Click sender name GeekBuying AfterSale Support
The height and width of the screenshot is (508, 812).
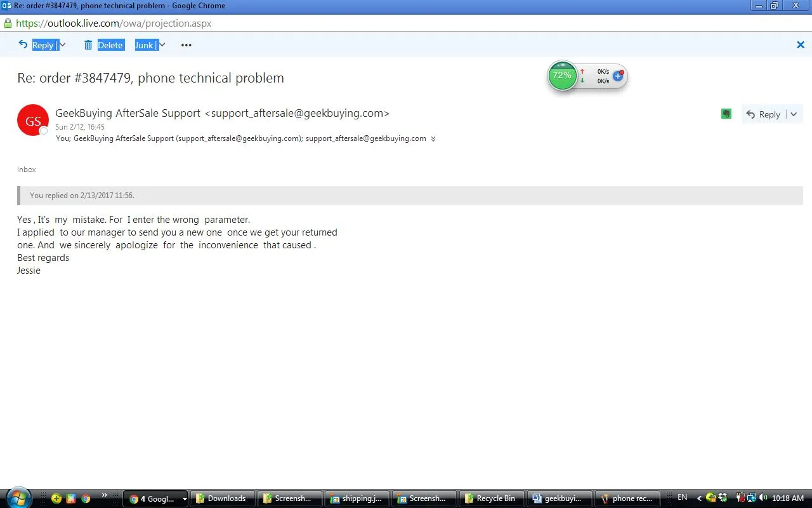tap(128, 113)
